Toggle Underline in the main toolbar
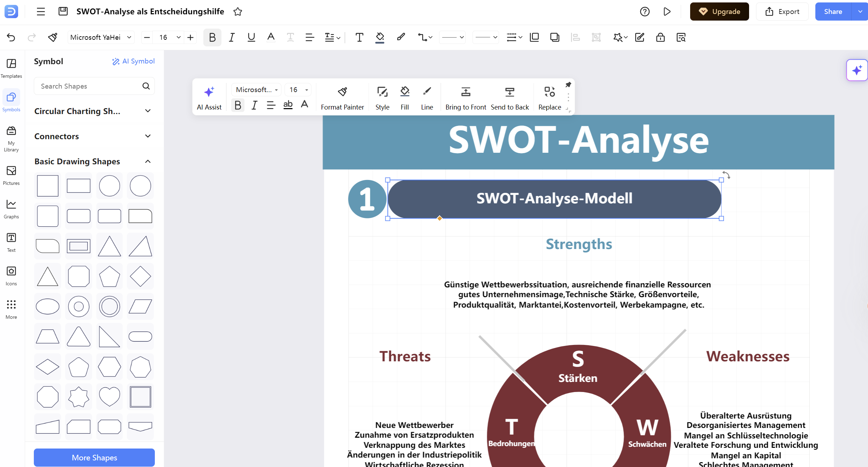 coord(251,37)
